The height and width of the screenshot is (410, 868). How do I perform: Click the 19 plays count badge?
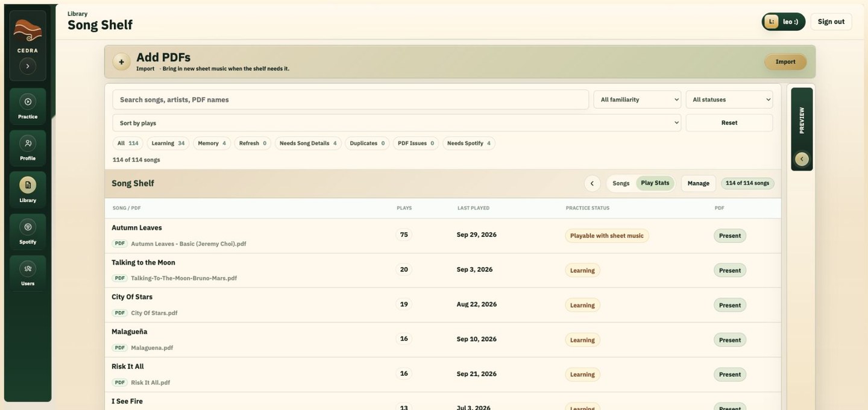pyautogui.click(x=404, y=304)
